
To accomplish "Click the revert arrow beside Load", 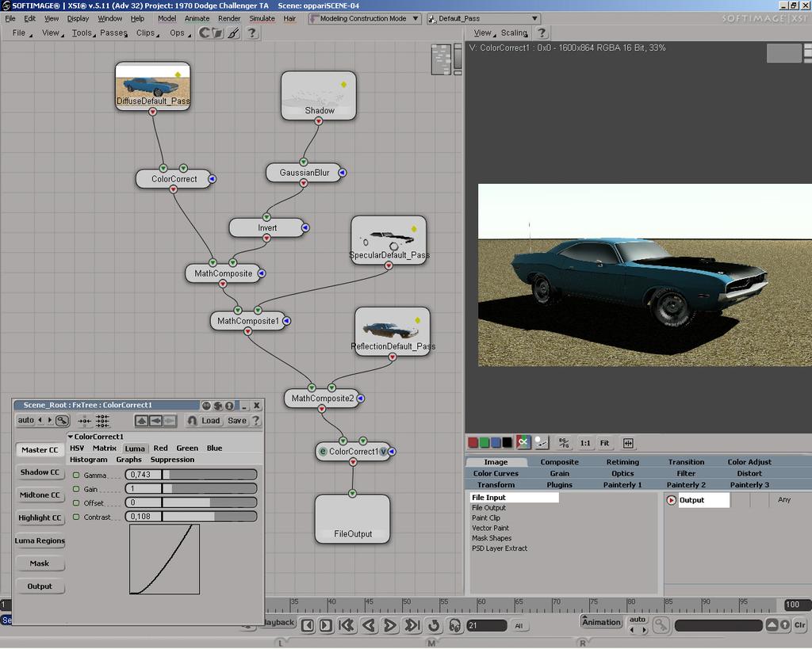I will pyautogui.click(x=192, y=421).
